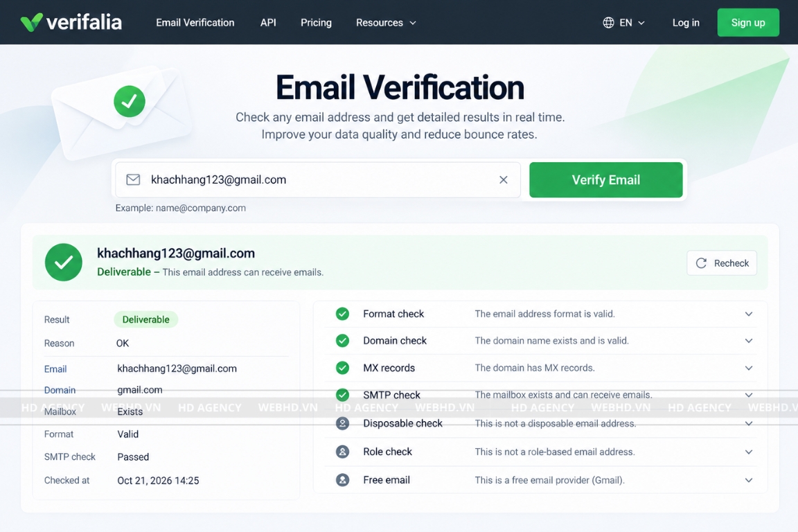Expand the Free email row chevron
798x532 pixels.
(749, 480)
